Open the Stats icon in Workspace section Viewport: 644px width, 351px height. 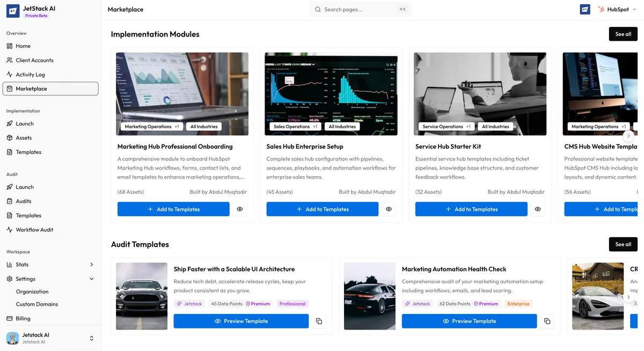click(x=9, y=264)
